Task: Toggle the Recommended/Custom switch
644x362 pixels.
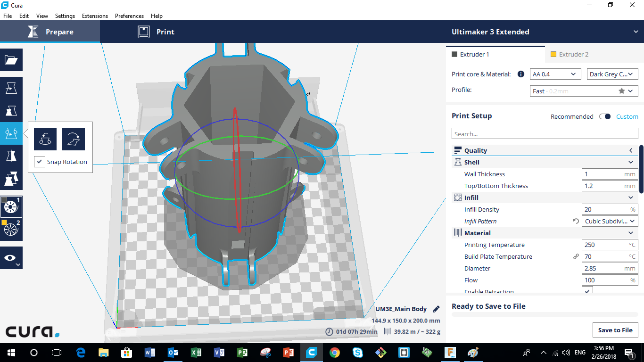Action: tap(605, 116)
